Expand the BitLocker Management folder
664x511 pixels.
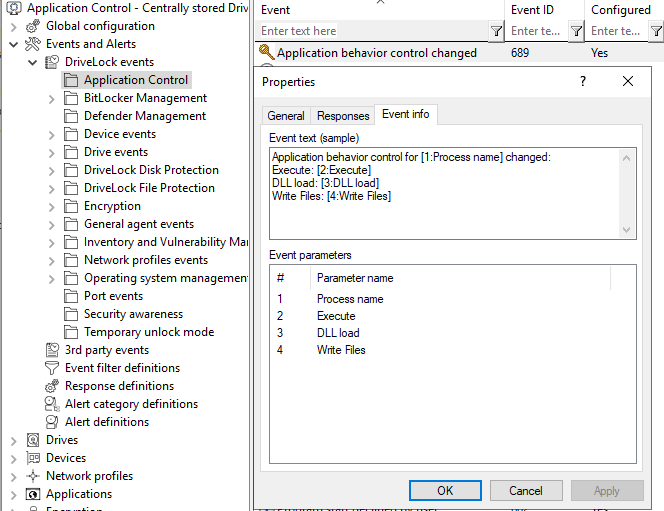click(x=52, y=99)
